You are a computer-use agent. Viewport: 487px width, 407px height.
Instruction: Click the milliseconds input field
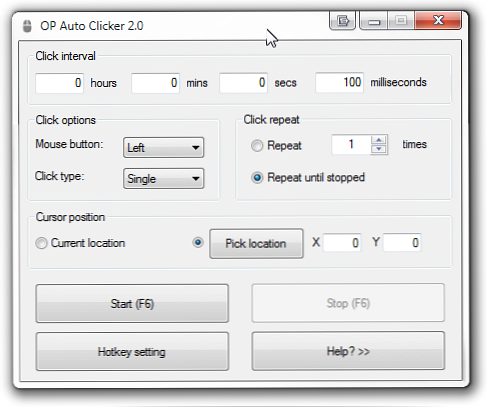coord(339,82)
